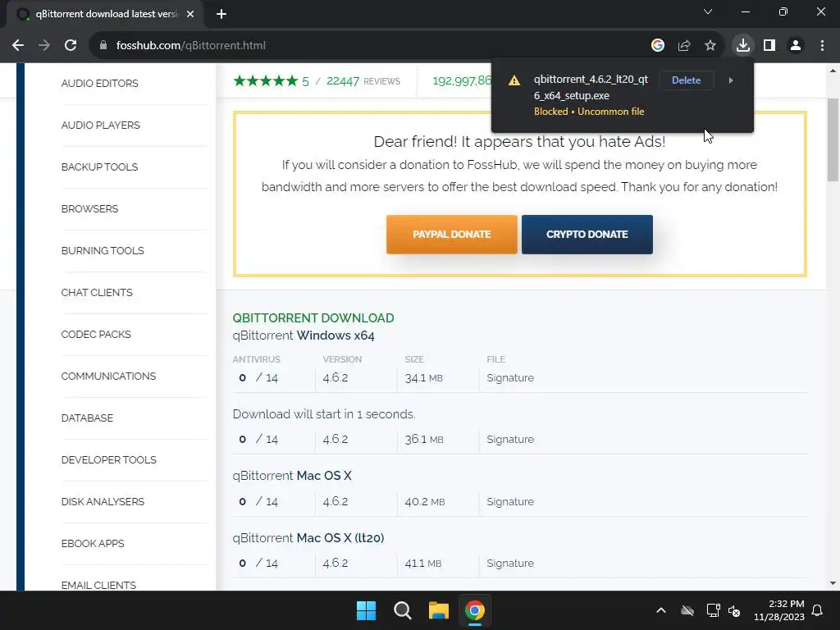Image resolution: width=840 pixels, height=630 pixels.
Task: Open EBOOK APPS category
Action: click(93, 543)
